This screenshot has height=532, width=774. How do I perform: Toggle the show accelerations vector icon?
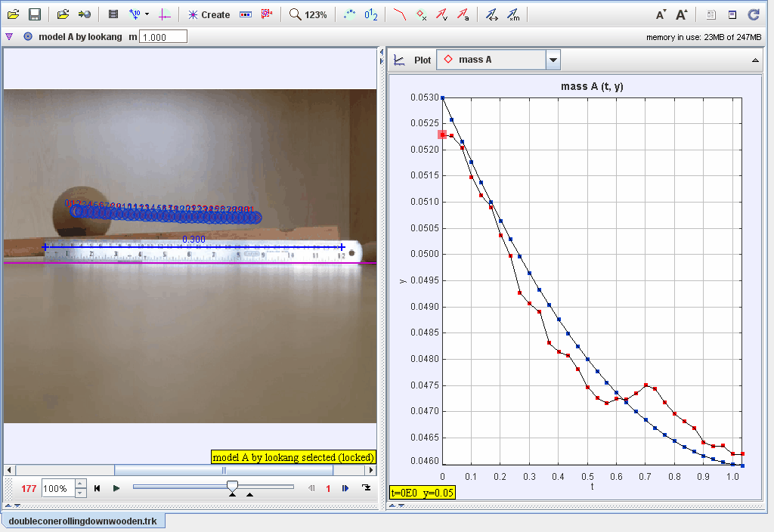pos(463,14)
